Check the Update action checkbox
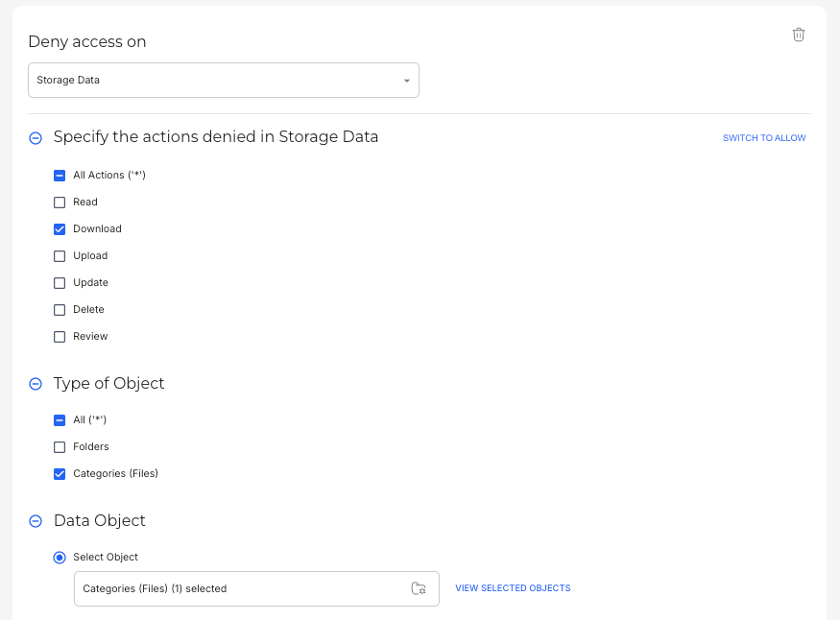Viewport: 840px width, 620px height. pyautogui.click(x=60, y=283)
